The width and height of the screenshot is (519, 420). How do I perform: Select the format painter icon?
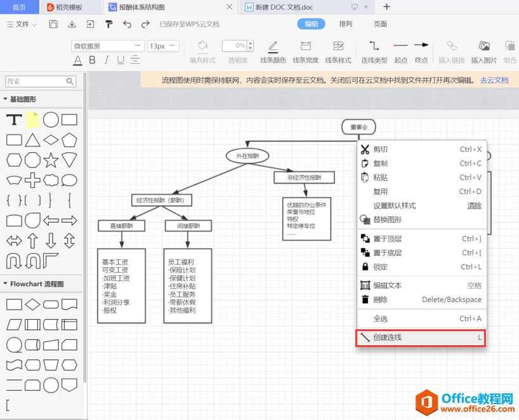108,23
